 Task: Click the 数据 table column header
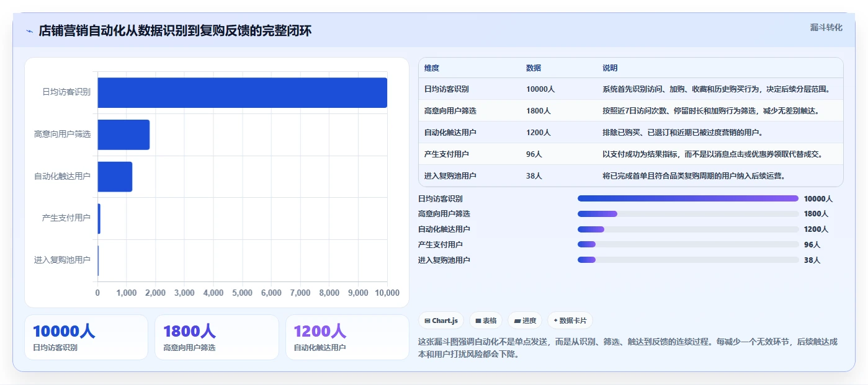coord(534,68)
